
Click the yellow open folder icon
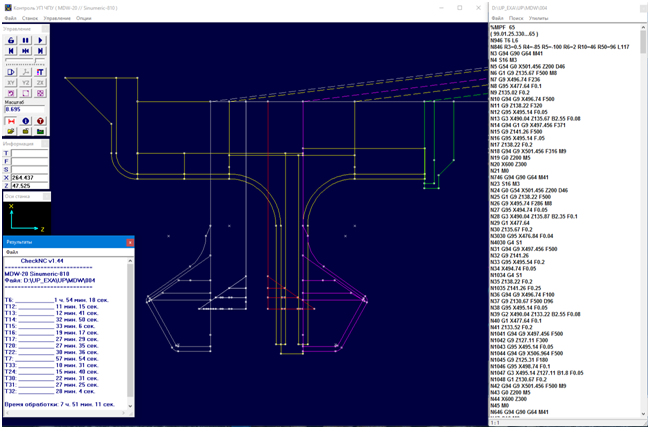(11, 131)
